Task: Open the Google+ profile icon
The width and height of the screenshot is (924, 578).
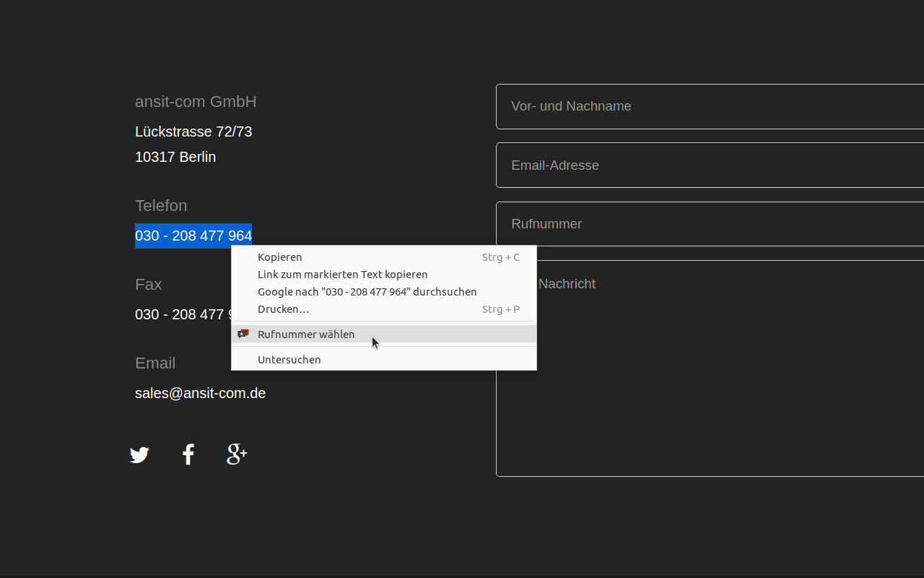Action: coord(237,454)
